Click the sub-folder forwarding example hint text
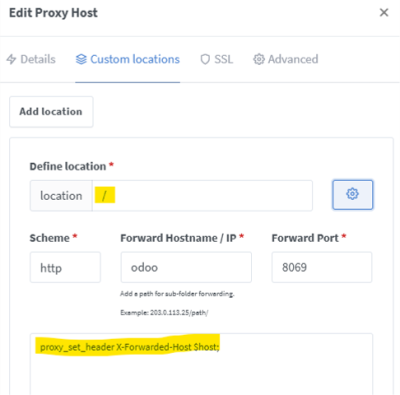The width and height of the screenshot is (400, 395). 164,313
